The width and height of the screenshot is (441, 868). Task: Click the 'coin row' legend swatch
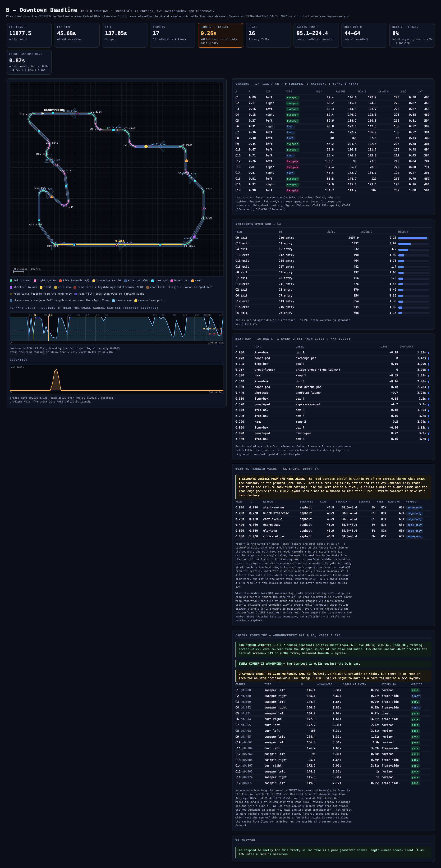point(56,287)
